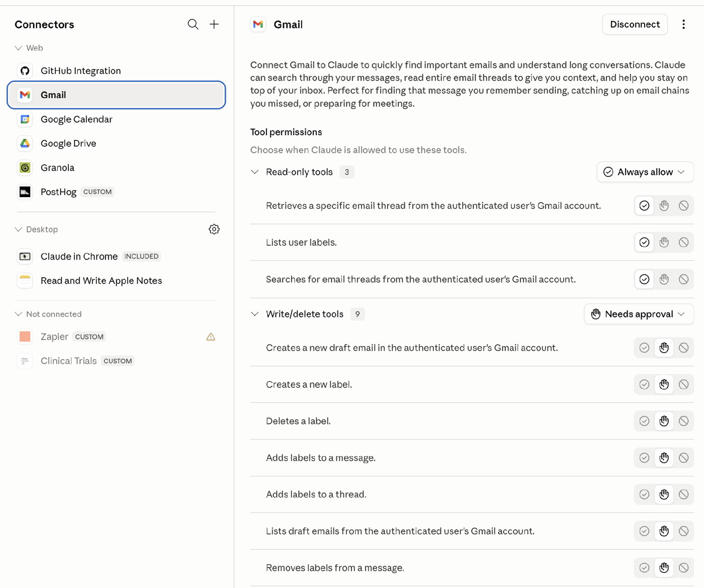Block the 'Searches for email threads' tool

pyautogui.click(x=683, y=279)
